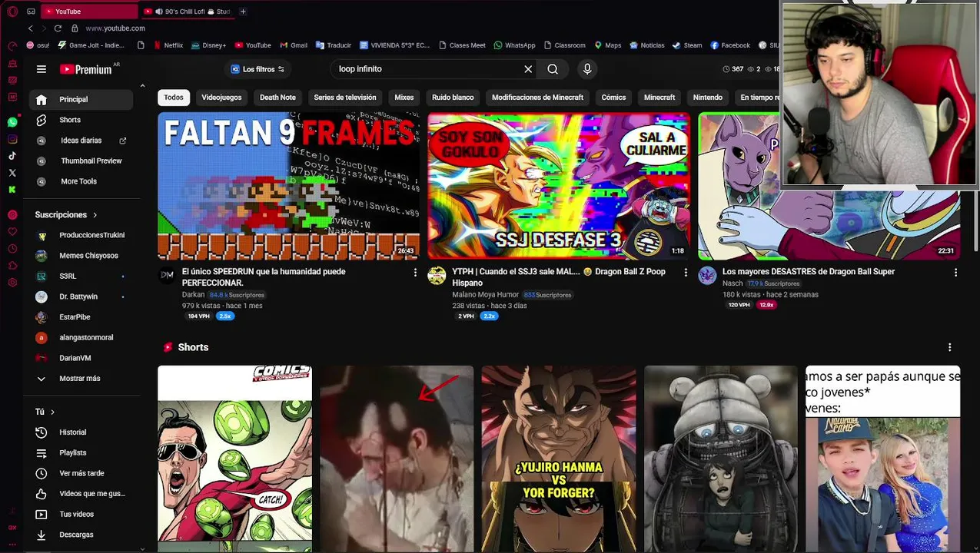Select the Videojuegos chip
The height and width of the screenshot is (553, 980).
click(x=221, y=98)
